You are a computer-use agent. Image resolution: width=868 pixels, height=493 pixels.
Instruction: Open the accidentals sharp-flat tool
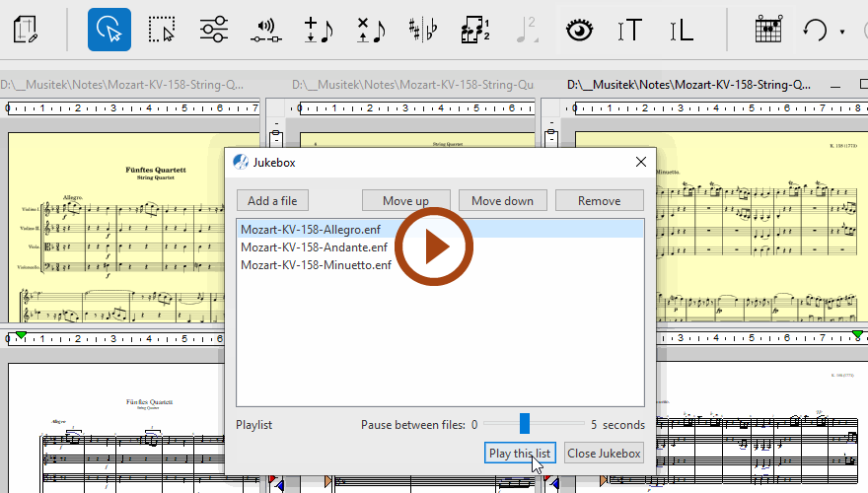coord(422,30)
